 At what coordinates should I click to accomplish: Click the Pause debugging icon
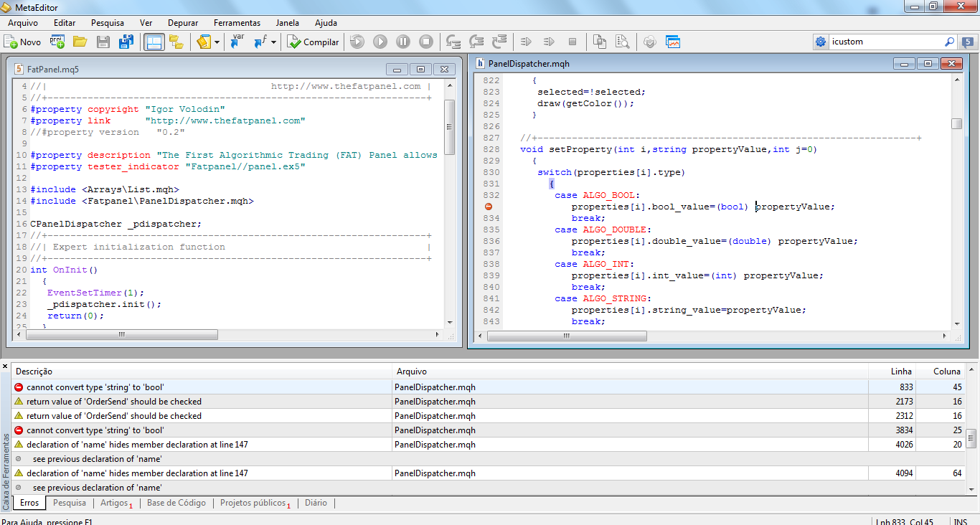(x=403, y=42)
